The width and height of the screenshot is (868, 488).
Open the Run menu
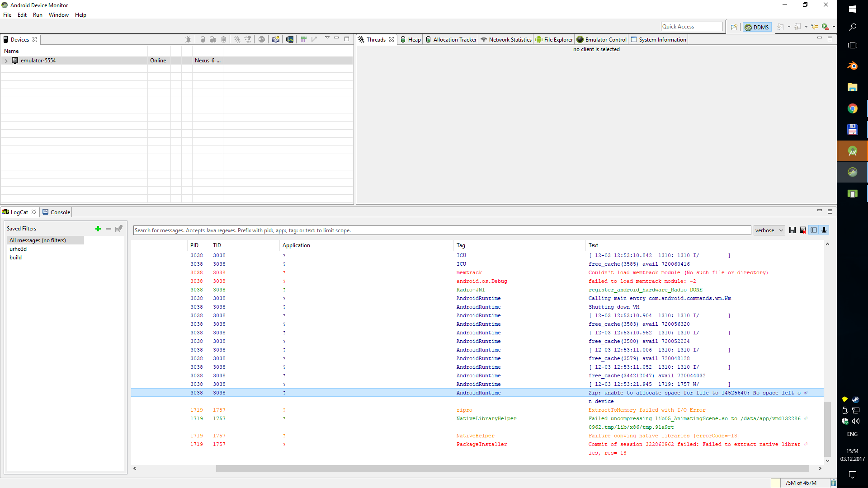[38, 15]
